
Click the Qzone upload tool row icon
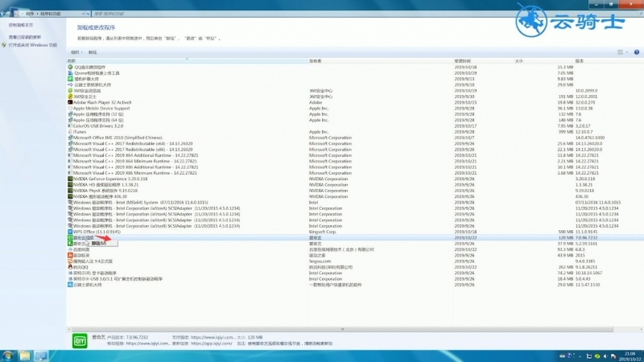coord(70,73)
